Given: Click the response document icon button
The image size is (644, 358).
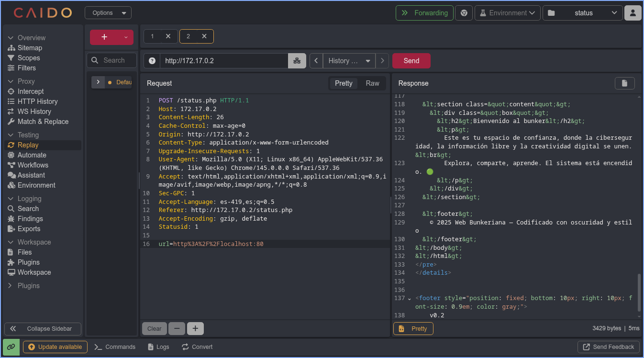Looking at the screenshot, I should pos(624,83).
